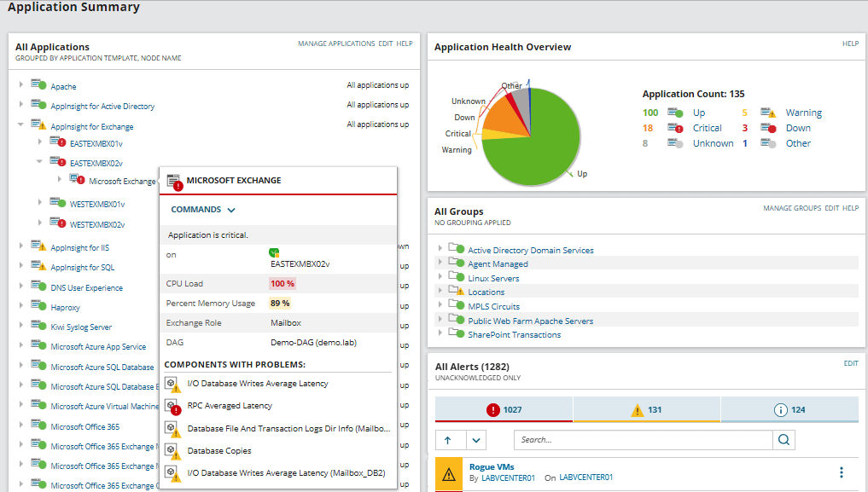Open the three-dot menu for Rogue VMs alert

click(x=842, y=472)
